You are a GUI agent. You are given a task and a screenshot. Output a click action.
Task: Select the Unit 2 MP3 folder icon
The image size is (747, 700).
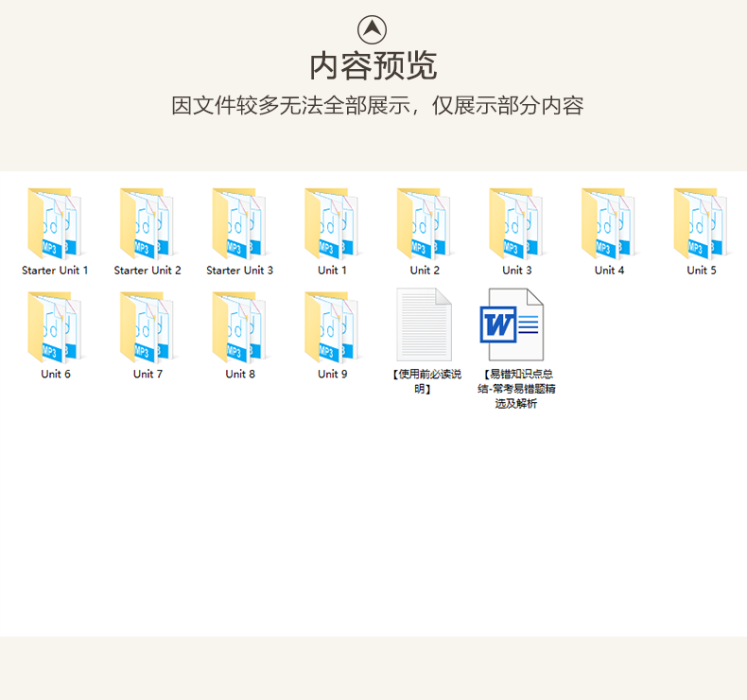tap(425, 223)
